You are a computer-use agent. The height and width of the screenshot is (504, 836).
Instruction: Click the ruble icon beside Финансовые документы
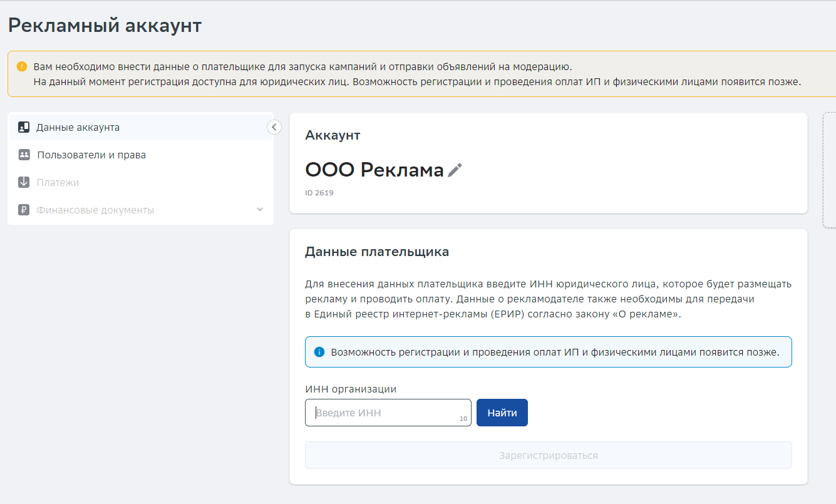(x=24, y=210)
